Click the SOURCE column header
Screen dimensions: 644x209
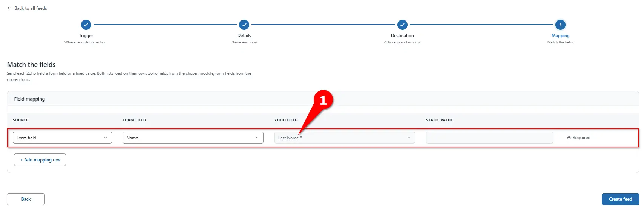click(20, 120)
